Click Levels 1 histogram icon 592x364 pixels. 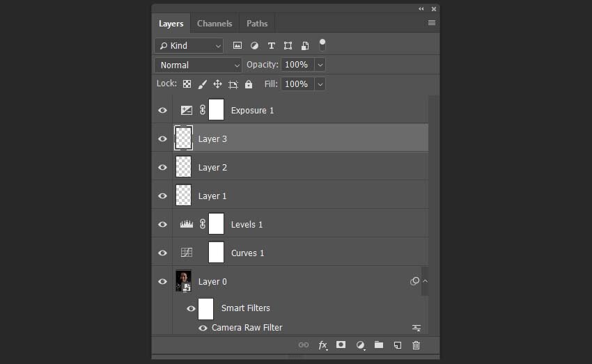187,224
